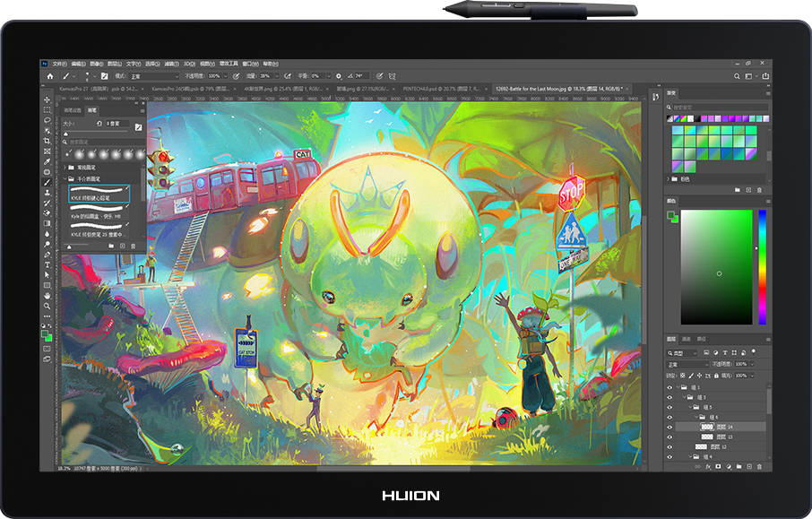This screenshot has width=812, height=519.
Task: Click the Home icon in options bar
Action: click(x=49, y=76)
